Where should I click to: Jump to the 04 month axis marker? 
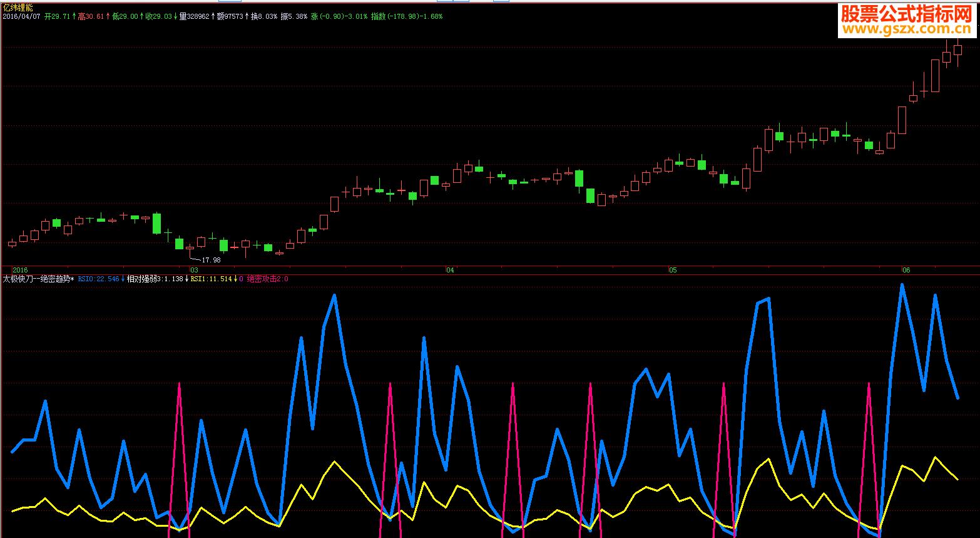450,270
